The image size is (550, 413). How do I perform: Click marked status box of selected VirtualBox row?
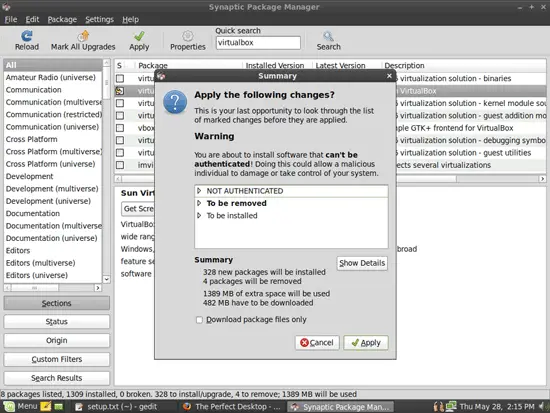pyautogui.click(x=120, y=91)
